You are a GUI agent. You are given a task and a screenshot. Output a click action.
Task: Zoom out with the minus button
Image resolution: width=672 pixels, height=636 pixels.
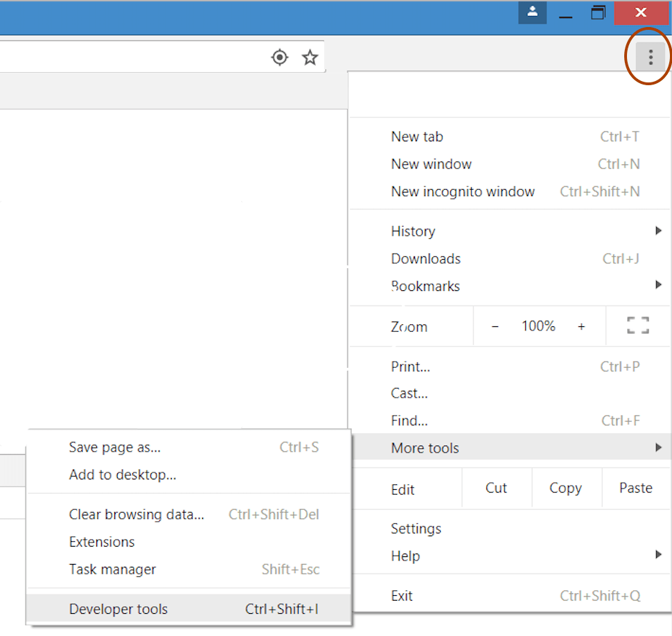[495, 326]
